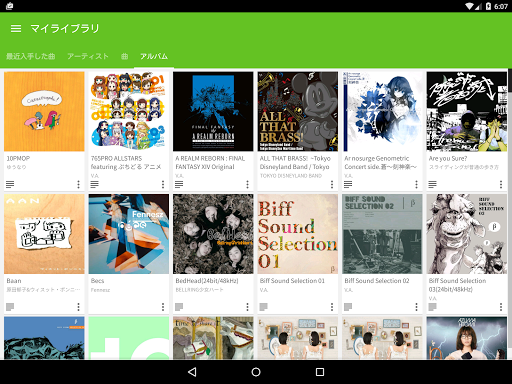The image size is (512, 384).
Task: Open overflow menu for Are you Sure? album
Action: (x=501, y=184)
